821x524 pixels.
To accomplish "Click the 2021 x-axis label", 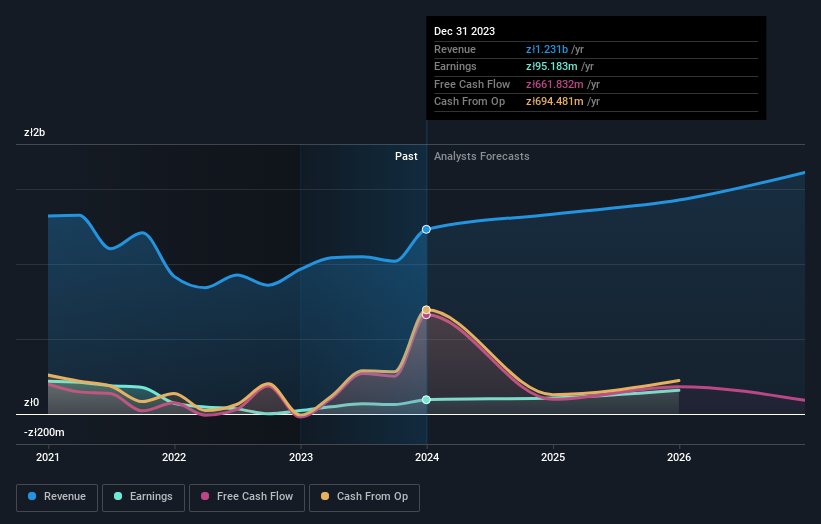I will pyautogui.click(x=48, y=457).
